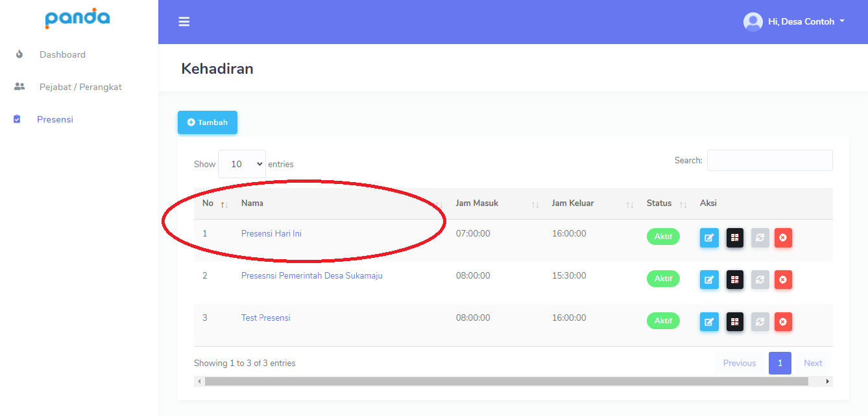Show QR code for Presensi Hari Ini
This screenshot has width=868, height=416.
point(734,238)
